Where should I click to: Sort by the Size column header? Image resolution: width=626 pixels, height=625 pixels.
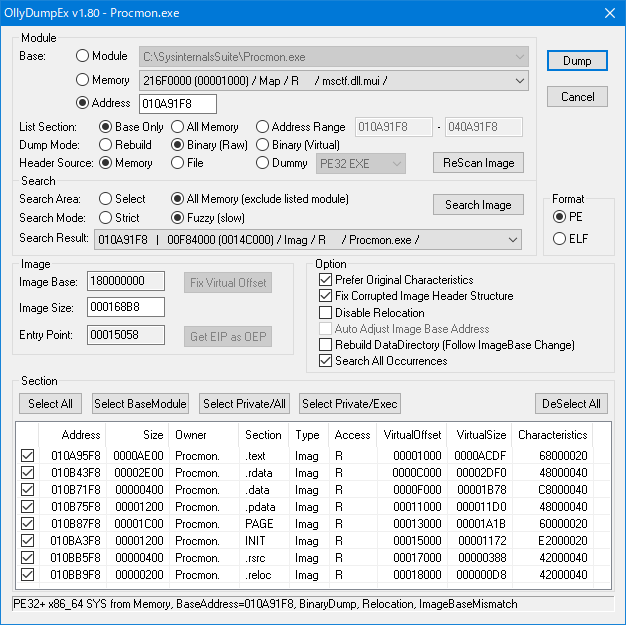pyautogui.click(x=137, y=435)
